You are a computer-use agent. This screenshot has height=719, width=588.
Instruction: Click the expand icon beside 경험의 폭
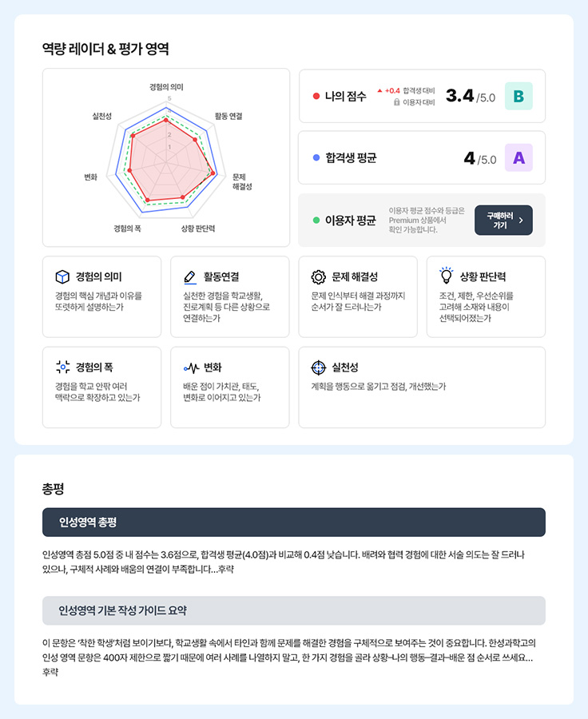[63, 367]
